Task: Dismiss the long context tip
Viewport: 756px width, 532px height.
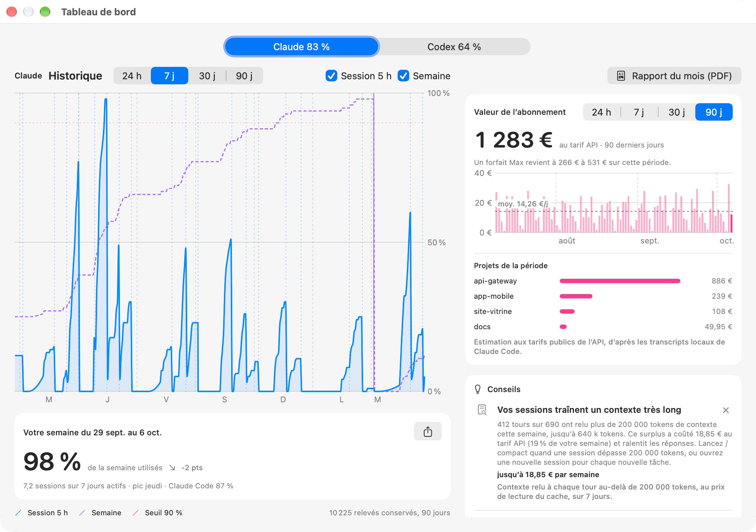Action: pyautogui.click(x=726, y=410)
